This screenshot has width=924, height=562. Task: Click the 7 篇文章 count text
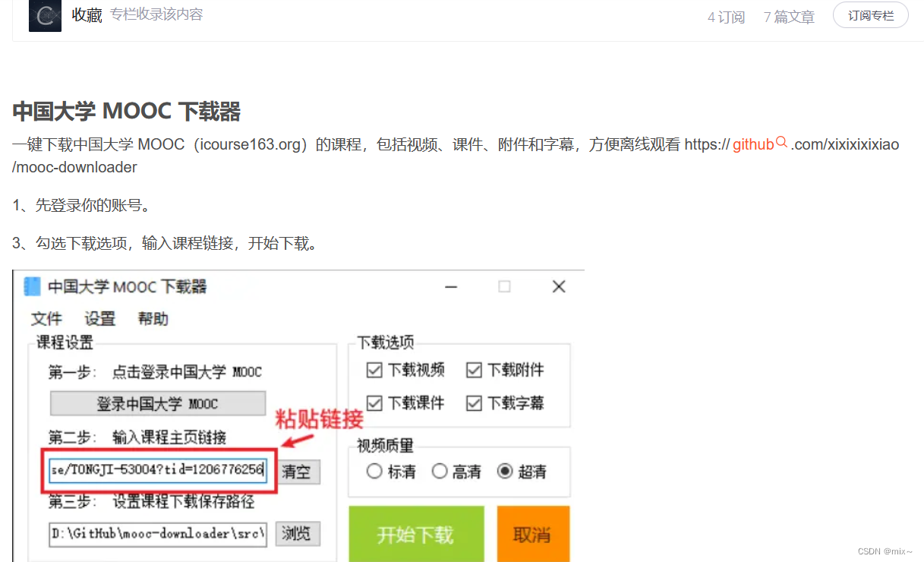(790, 17)
